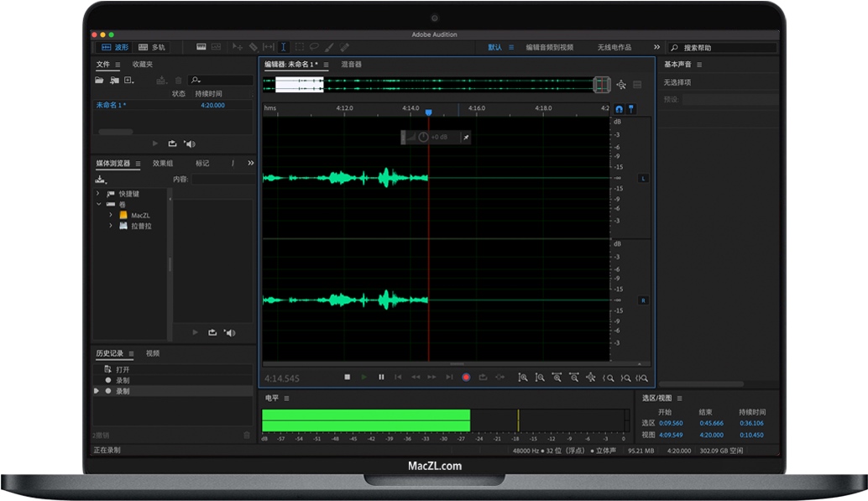Image resolution: width=868 pixels, height=501 pixels.
Task: Select the Time Selection tool
Action: [283, 48]
